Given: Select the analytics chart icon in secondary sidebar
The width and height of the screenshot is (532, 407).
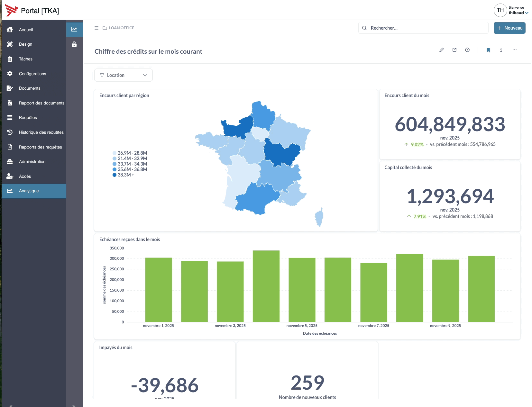Looking at the screenshot, I should 74,29.
